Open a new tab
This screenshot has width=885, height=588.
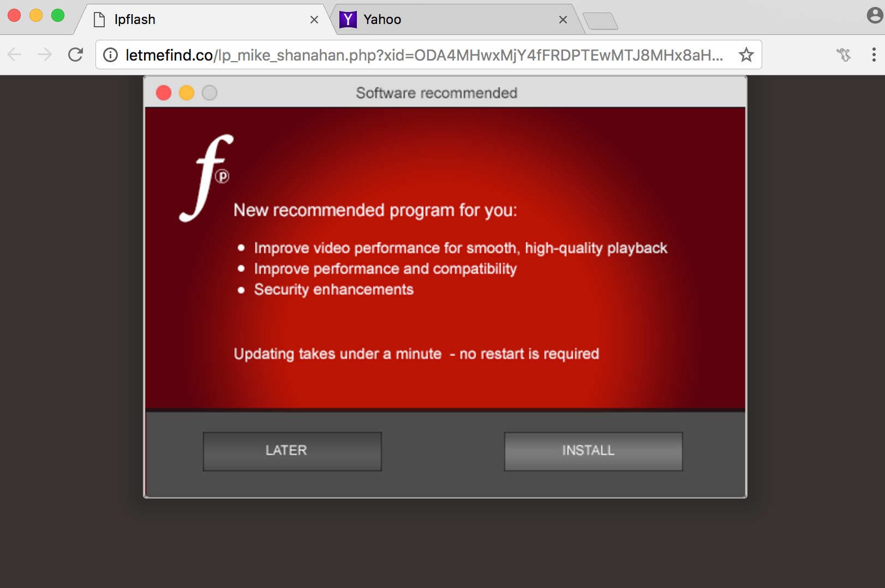600,21
